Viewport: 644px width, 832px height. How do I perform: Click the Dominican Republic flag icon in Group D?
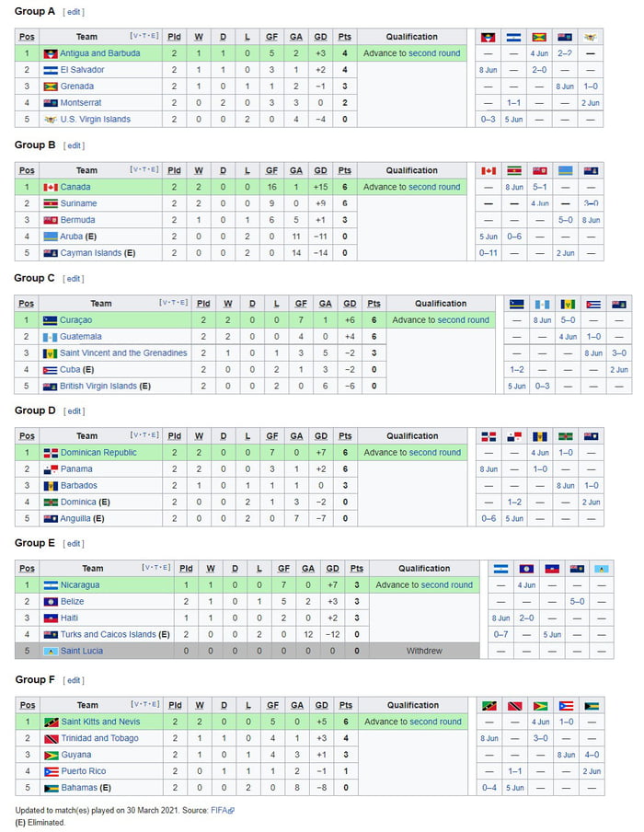pyautogui.click(x=52, y=452)
